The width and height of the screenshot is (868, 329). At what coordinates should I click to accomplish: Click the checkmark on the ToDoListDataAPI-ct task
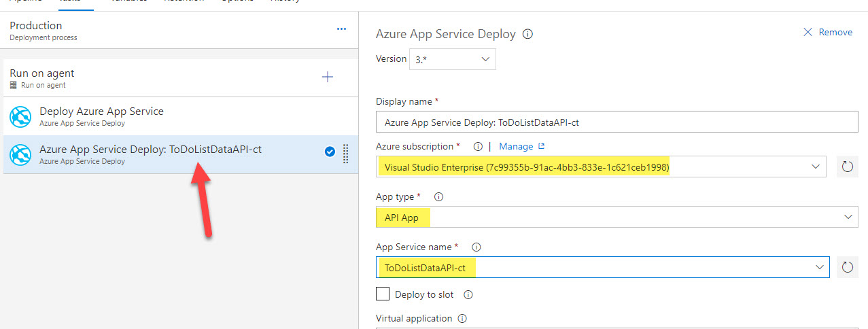tap(330, 152)
